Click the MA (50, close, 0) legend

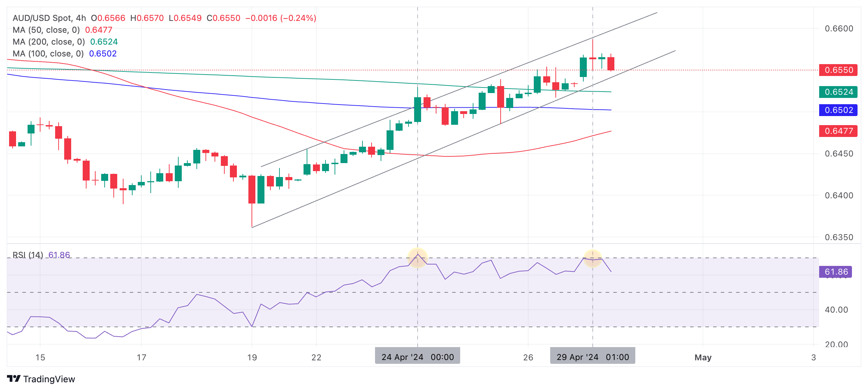click(x=46, y=30)
